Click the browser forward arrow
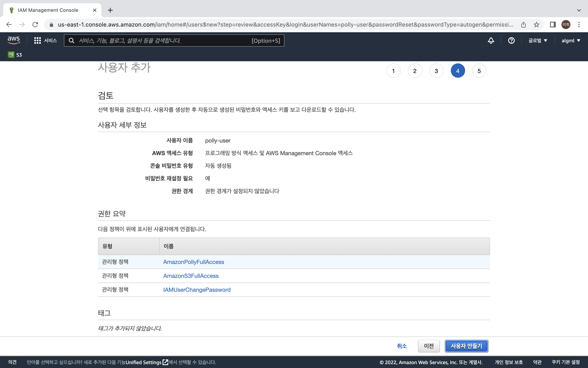This screenshot has width=588, height=368. click(x=22, y=24)
